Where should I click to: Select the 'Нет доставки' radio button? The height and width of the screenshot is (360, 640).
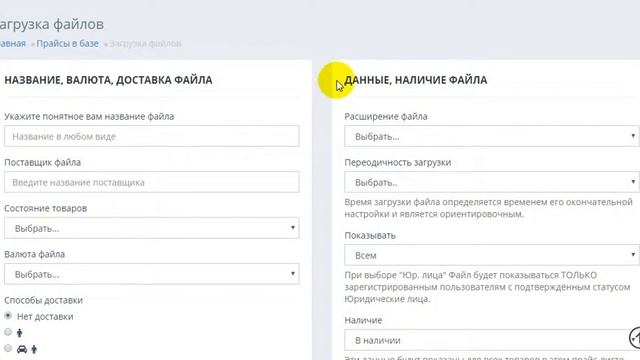point(8,316)
